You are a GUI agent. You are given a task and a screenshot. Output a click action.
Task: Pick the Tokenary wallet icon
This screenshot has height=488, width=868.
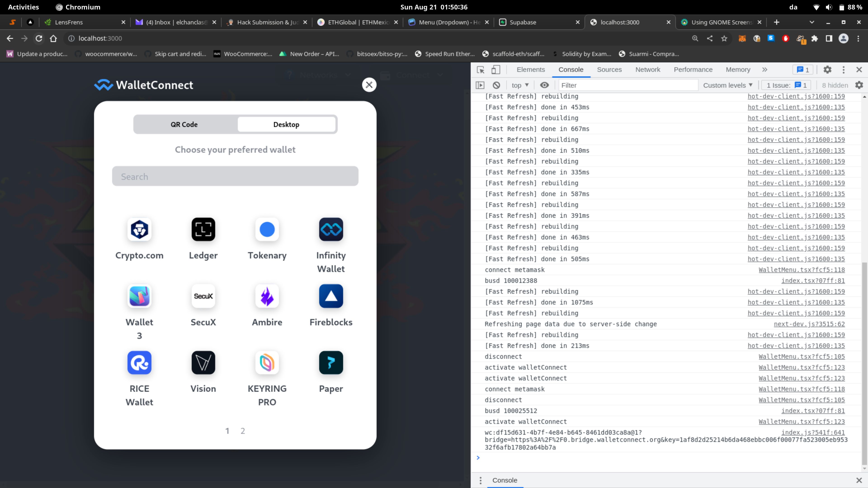click(267, 229)
